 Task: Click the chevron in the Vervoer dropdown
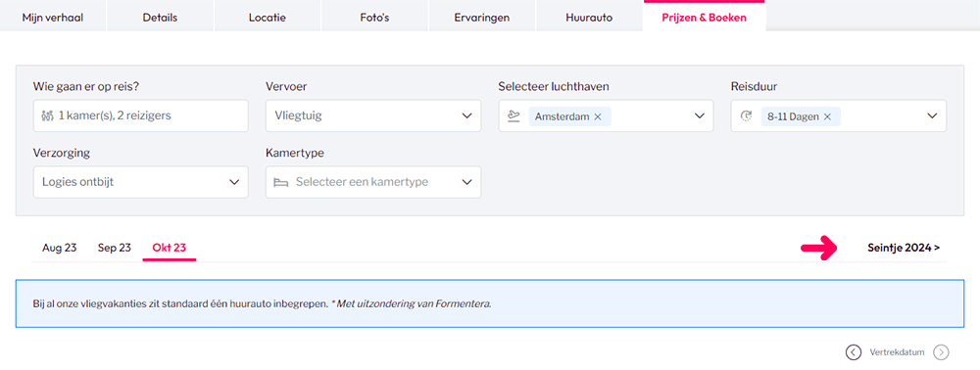click(466, 116)
